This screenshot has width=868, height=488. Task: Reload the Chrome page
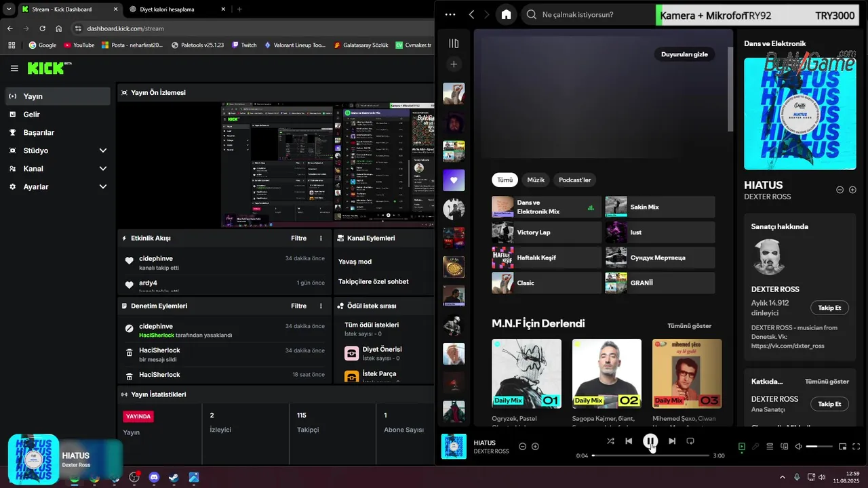42,28
